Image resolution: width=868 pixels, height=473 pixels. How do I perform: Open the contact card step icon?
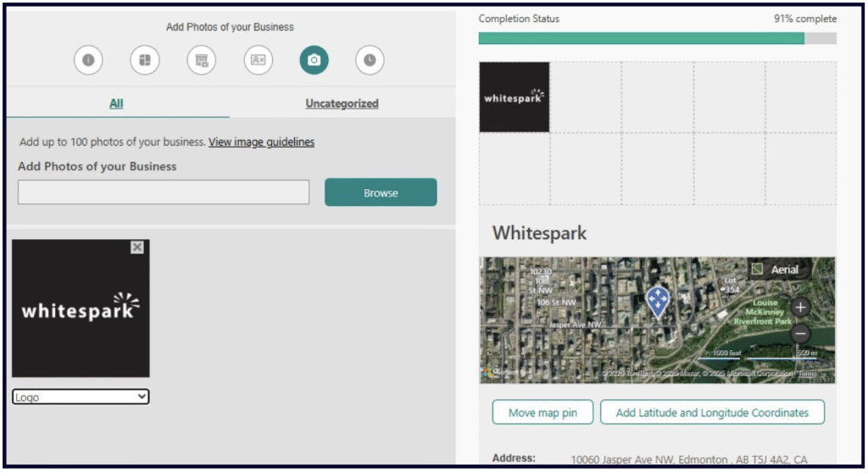[259, 60]
